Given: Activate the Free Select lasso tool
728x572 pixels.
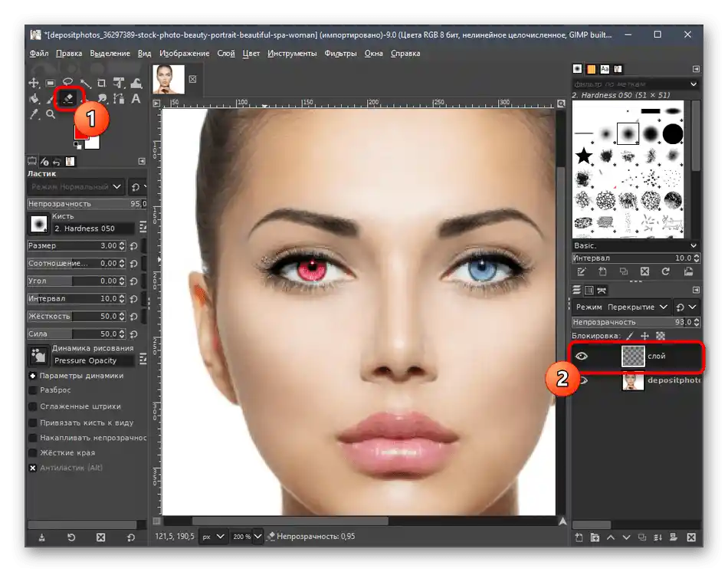Looking at the screenshot, I should [x=67, y=83].
